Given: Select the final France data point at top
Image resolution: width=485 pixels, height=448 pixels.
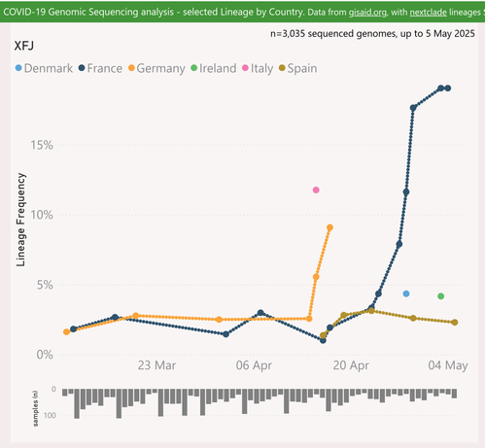Looking at the screenshot, I should [x=448, y=88].
